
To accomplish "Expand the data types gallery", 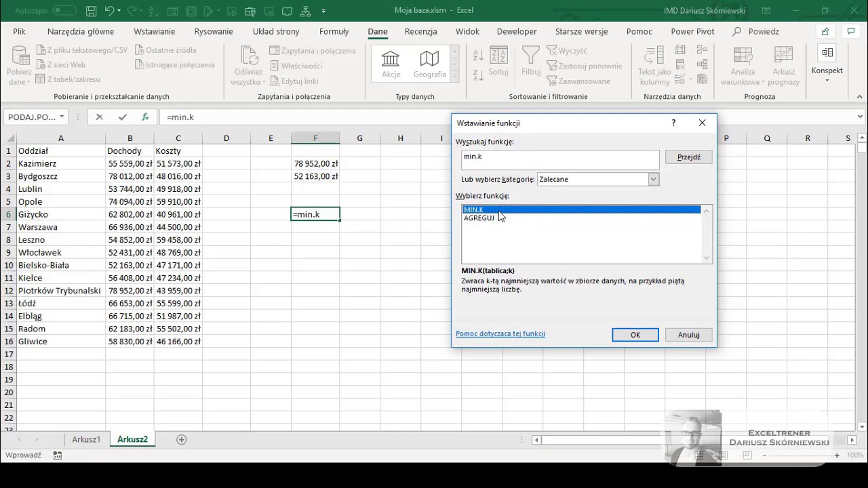I will (x=455, y=77).
